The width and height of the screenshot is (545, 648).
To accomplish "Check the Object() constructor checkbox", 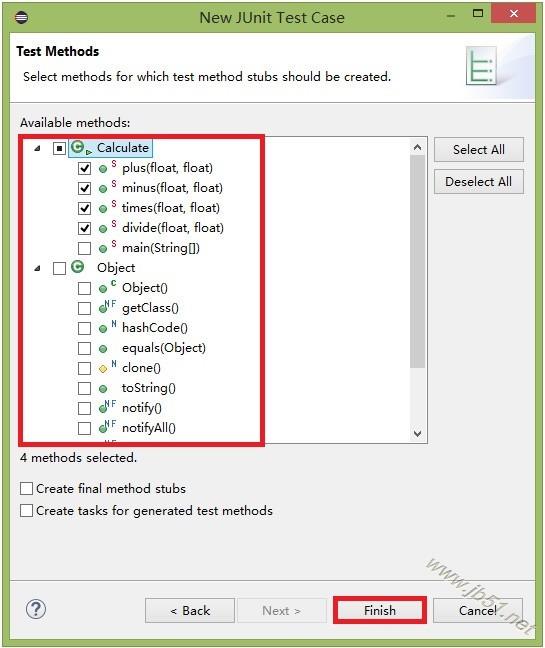I will (x=84, y=288).
